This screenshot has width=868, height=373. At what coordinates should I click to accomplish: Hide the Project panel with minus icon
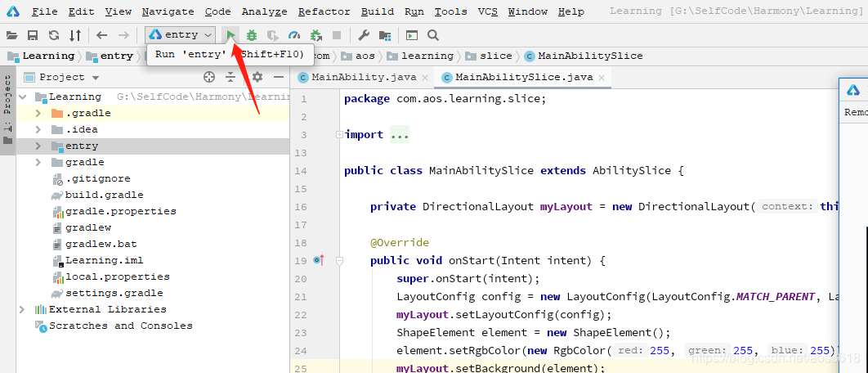[x=279, y=77]
